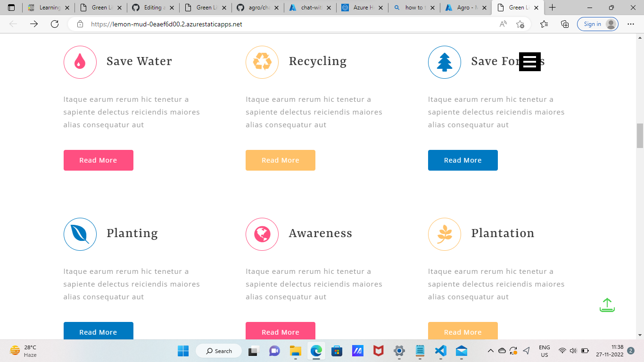Click the blue pine tree Save Forests icon

click(444, 62)
